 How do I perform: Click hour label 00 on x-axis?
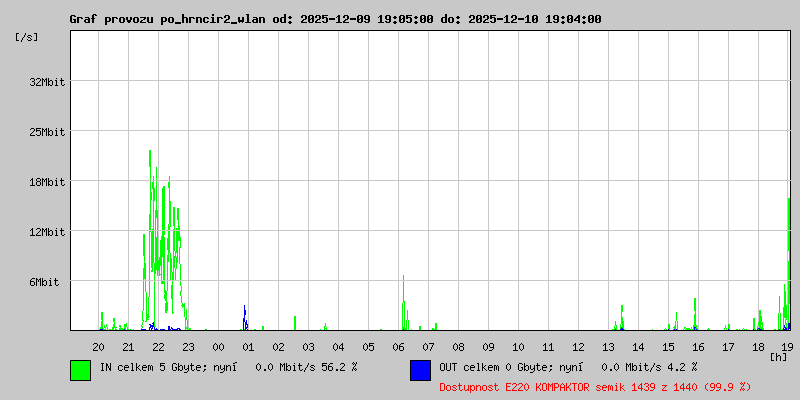218,347
